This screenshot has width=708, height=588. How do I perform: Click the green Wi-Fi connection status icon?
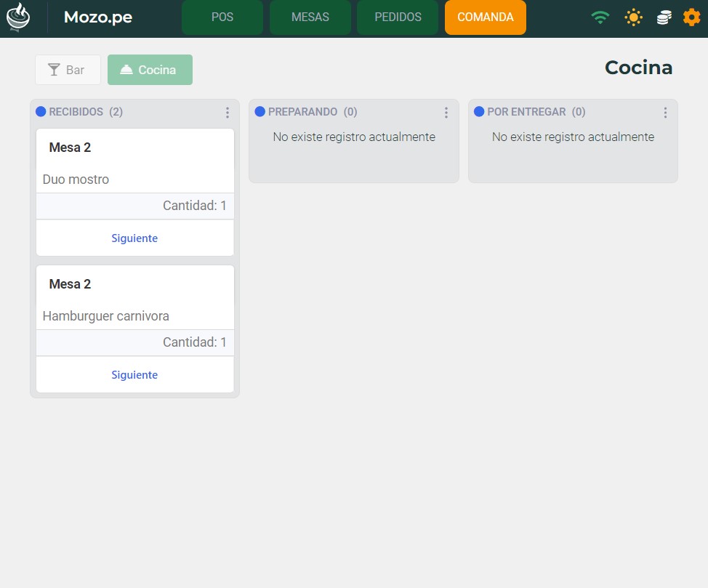[x=600, y=17]
